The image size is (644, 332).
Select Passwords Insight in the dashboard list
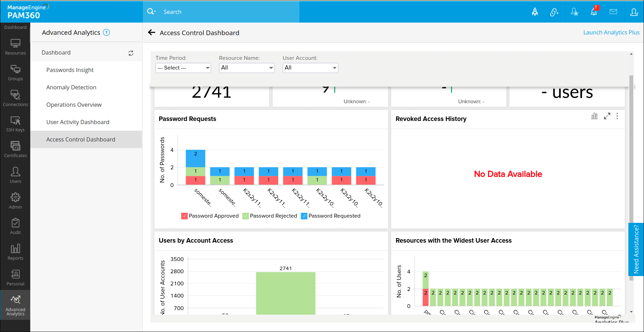coord(70,70)
